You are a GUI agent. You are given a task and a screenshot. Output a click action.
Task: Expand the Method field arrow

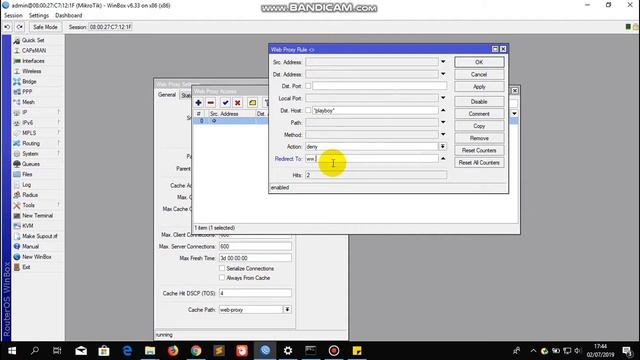(443, 135)
